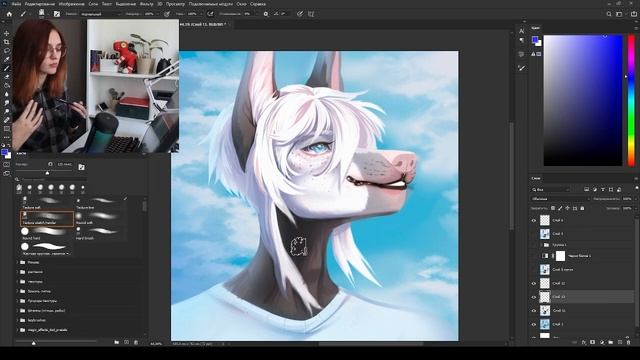The image size is (640, 360).
Task: Open the Фильтр menu
Action: (x=147, y=4)
